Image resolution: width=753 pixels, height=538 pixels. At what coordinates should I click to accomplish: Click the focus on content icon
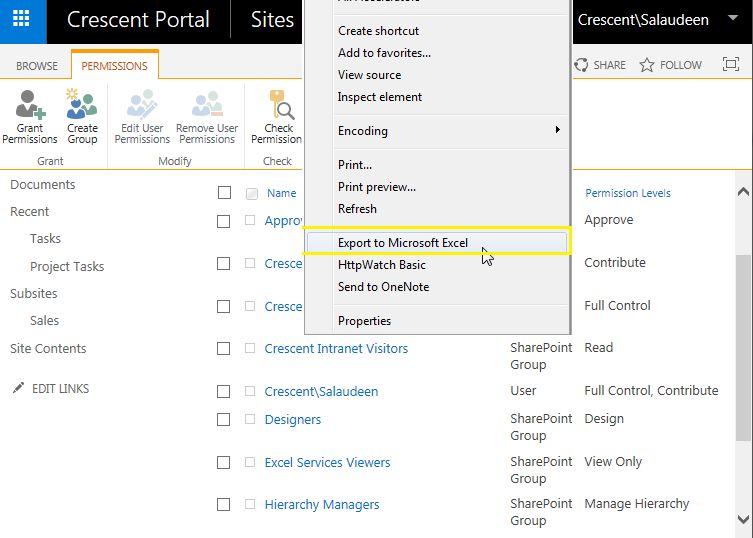(731, 64)
